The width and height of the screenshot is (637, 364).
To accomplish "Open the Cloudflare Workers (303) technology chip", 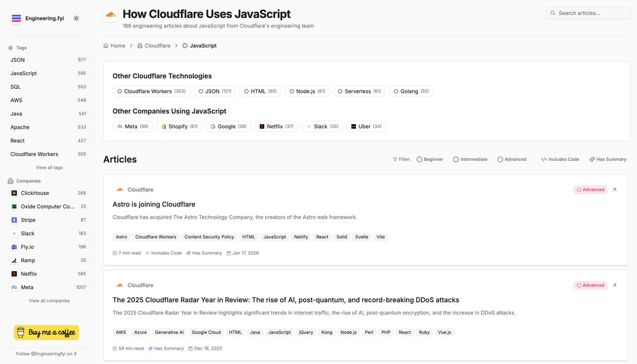I will 151,91.
